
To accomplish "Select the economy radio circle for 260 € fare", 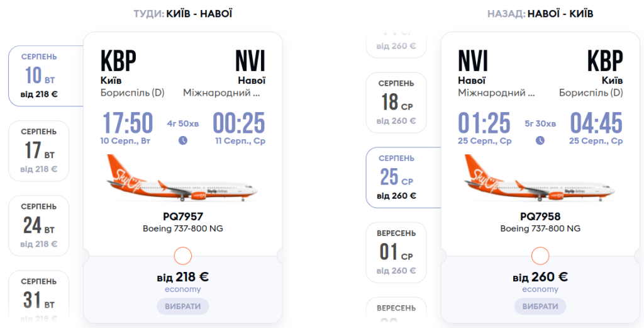I will pos(540,256).
